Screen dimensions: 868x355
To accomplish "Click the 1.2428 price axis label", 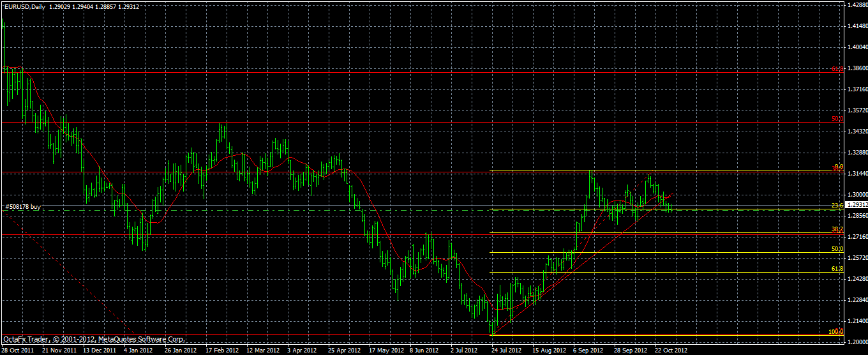I will click(857, 278).
